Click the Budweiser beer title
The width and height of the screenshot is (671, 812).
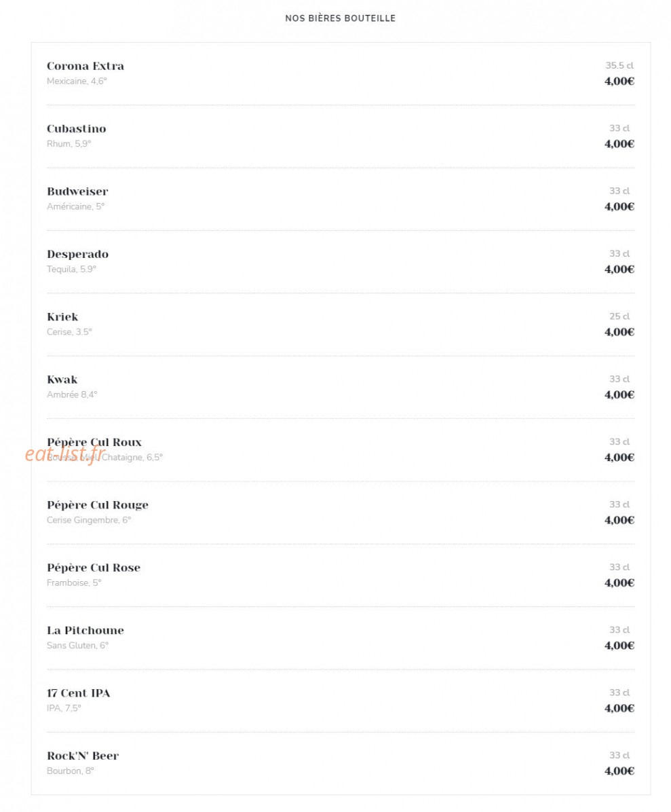pos(77,191)
